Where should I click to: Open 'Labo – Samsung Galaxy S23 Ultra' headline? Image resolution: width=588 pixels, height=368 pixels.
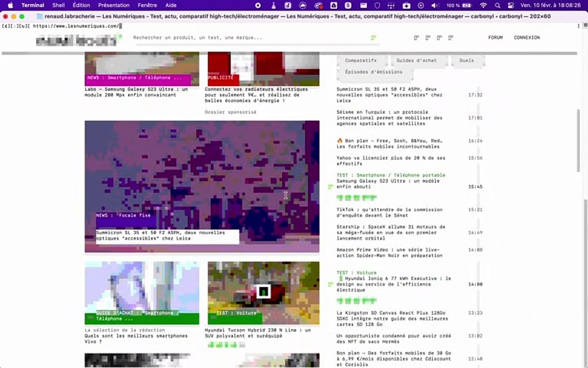click(136, 92)
